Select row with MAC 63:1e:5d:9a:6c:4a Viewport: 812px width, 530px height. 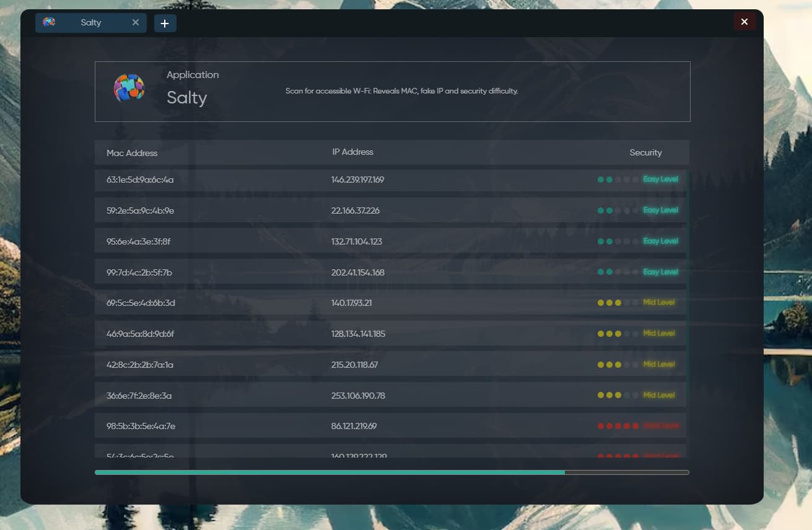tap(391, 180)
